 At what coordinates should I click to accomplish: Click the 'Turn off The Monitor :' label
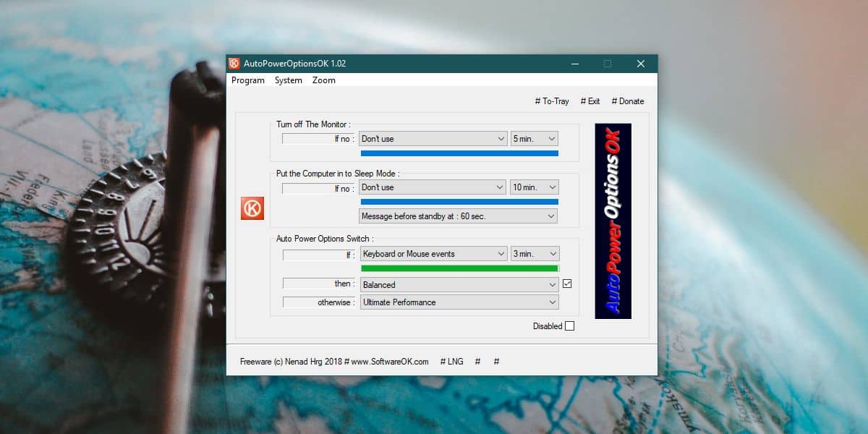(313, 124)
